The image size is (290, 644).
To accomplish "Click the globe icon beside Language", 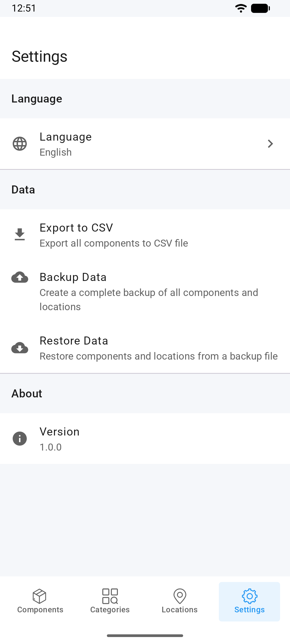I will [x=20, y=144].
